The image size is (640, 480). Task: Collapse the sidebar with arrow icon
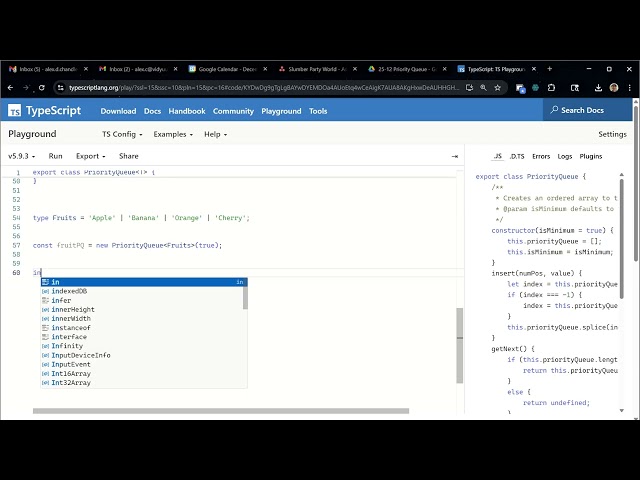coord(455,156)
